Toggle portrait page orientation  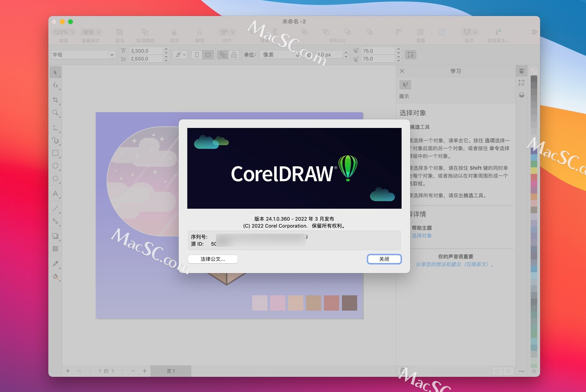(197, 55)
